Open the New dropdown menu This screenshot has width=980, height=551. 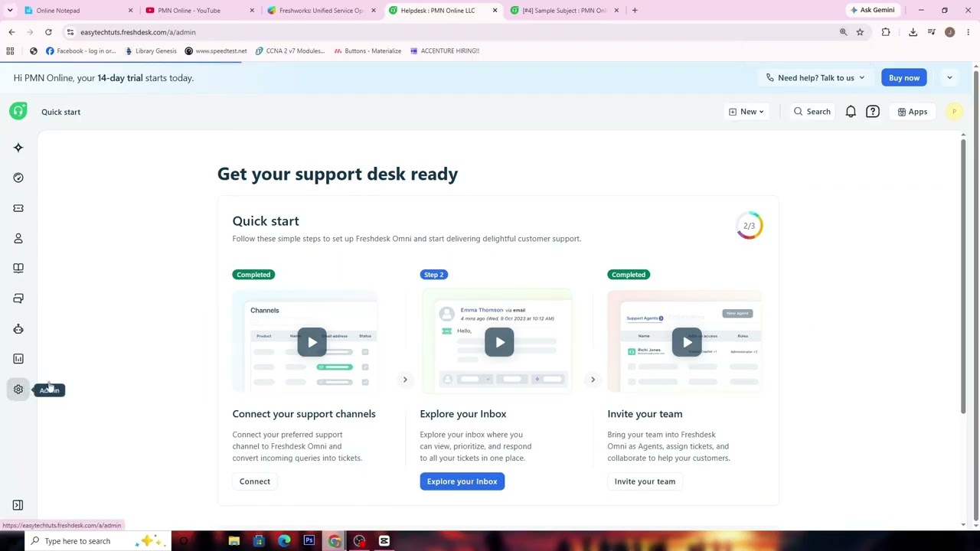(x=746, y=112)
